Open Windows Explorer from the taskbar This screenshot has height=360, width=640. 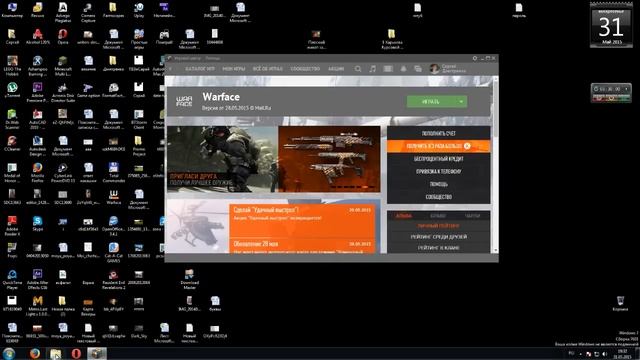(x=56, y=353)
